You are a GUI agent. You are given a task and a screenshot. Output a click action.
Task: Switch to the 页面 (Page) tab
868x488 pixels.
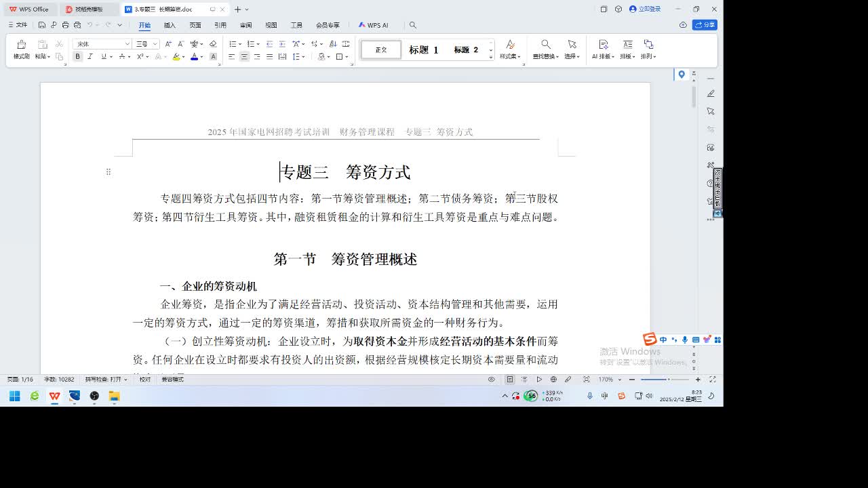click(x=195, y=25)
